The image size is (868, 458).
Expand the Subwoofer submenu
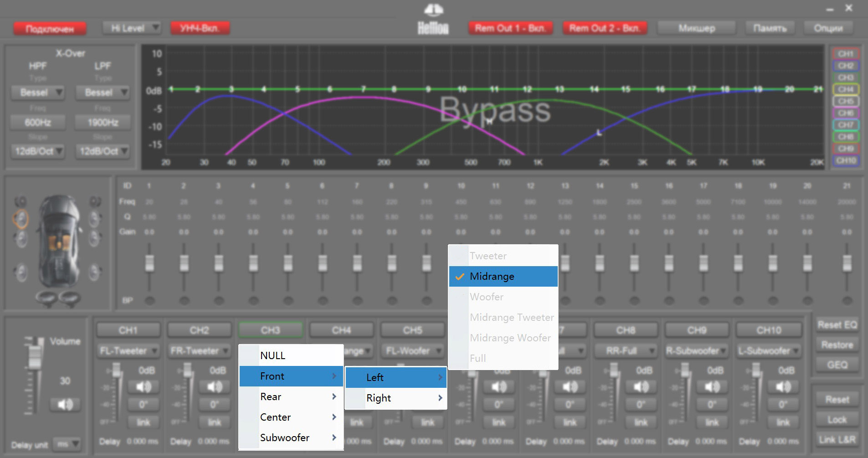click(291, 437)
